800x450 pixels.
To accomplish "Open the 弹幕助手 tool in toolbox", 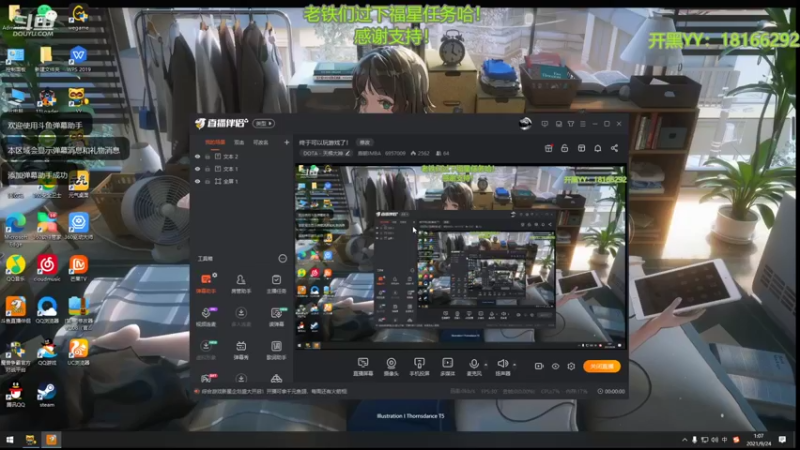I will (206, 283).
